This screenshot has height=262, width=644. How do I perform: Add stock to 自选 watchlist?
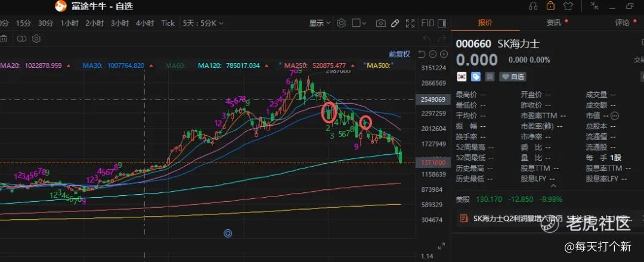(x=513, y=77)
